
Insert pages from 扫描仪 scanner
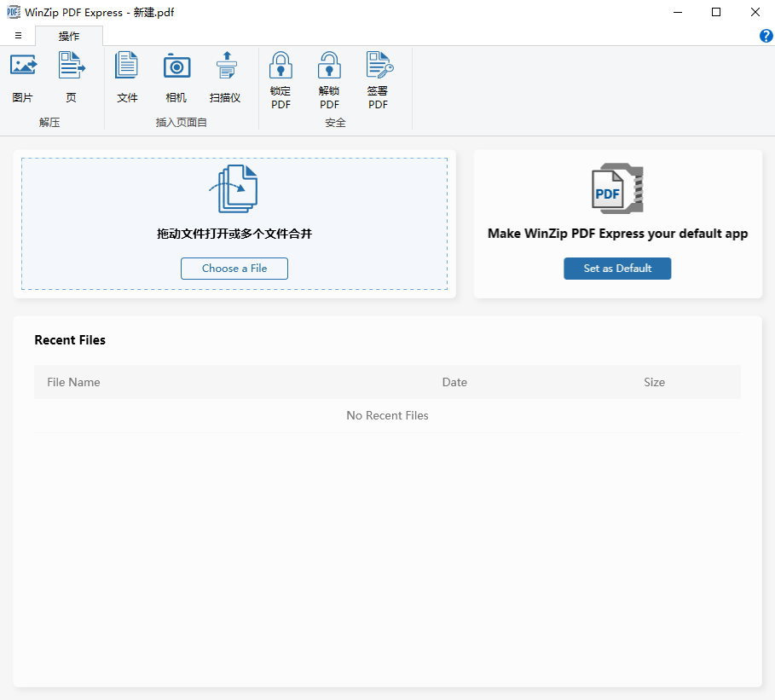point(226,67)
